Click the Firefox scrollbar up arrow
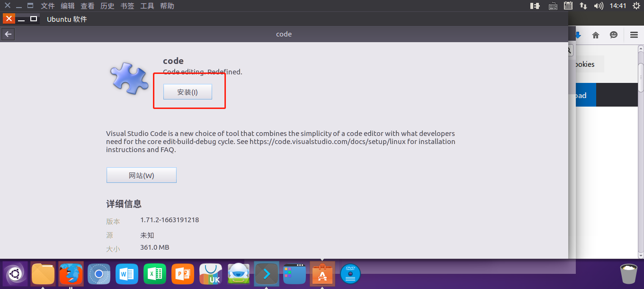Screen dimensions: 644x289 point(641,48)
